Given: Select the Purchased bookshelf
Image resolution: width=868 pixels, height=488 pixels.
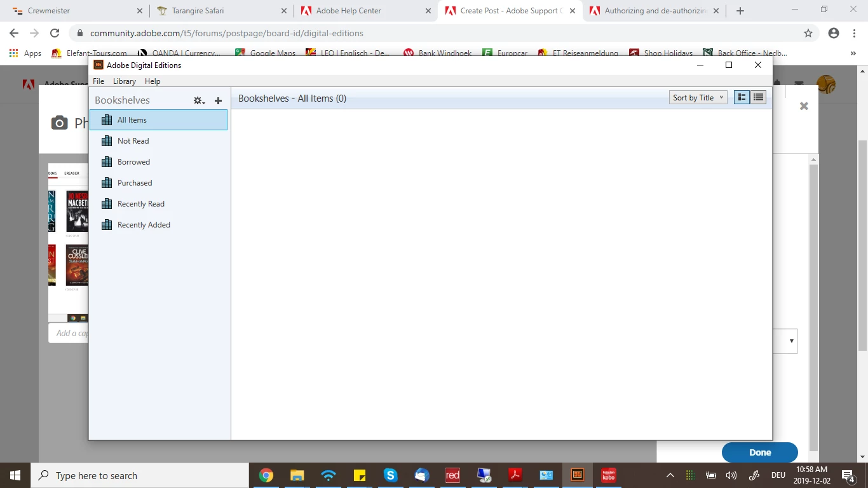Looking at the screenshot, I should (158, 183).
